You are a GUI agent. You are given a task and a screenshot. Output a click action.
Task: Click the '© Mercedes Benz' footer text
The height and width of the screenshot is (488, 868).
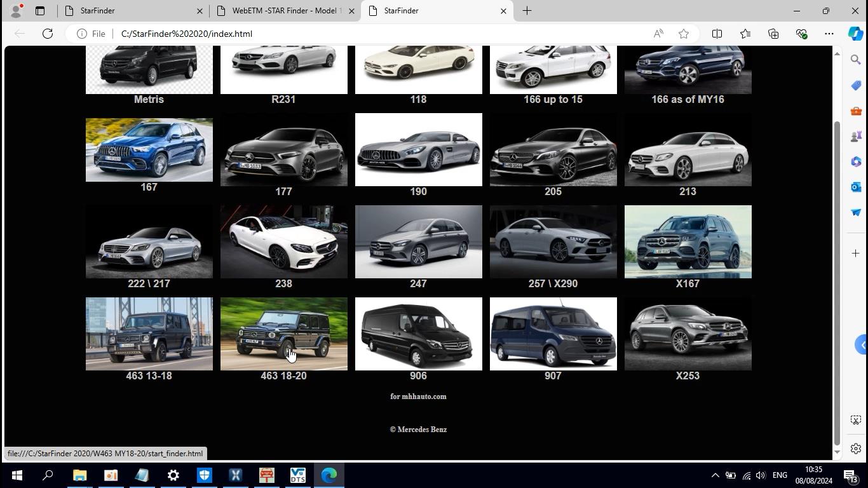(418, 430)
